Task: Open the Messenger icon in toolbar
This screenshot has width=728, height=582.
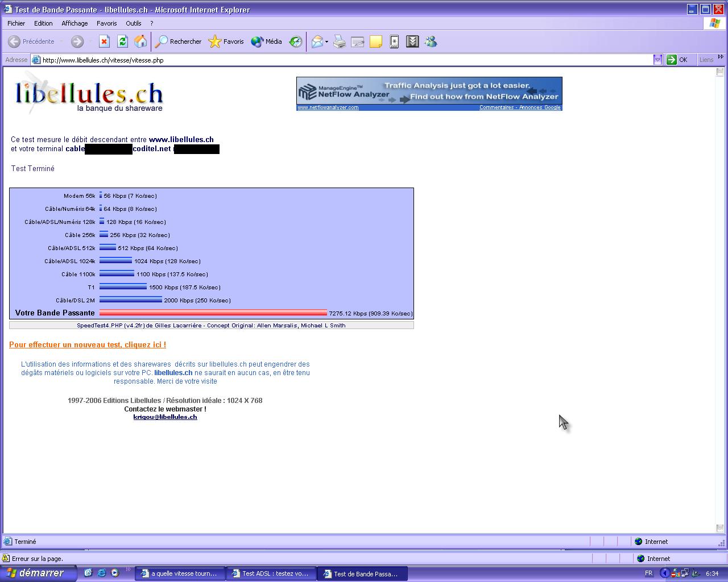Action: pyautogui.click(x=431, y=41)
